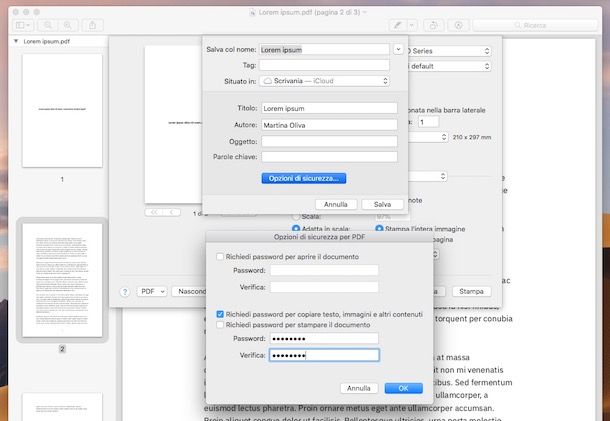This screenshot has height=421, width=610.
Task: Click the rotate toolbar icon
Action: 433,25
